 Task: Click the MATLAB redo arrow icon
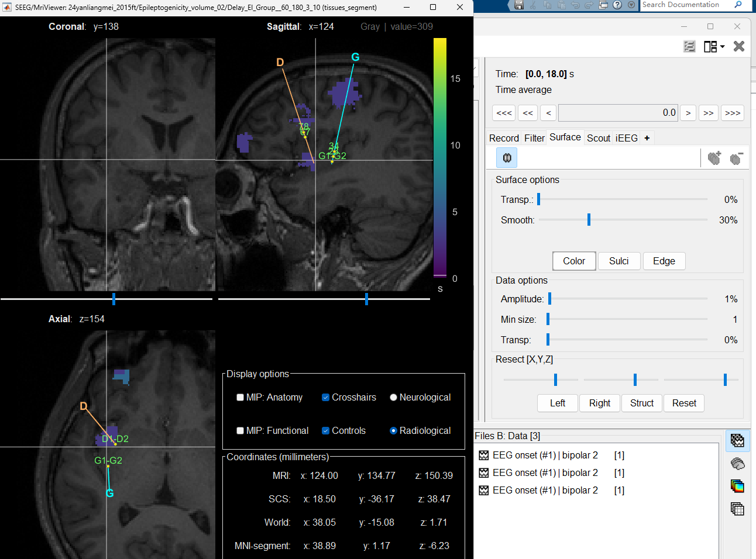[x=589, y=5]
